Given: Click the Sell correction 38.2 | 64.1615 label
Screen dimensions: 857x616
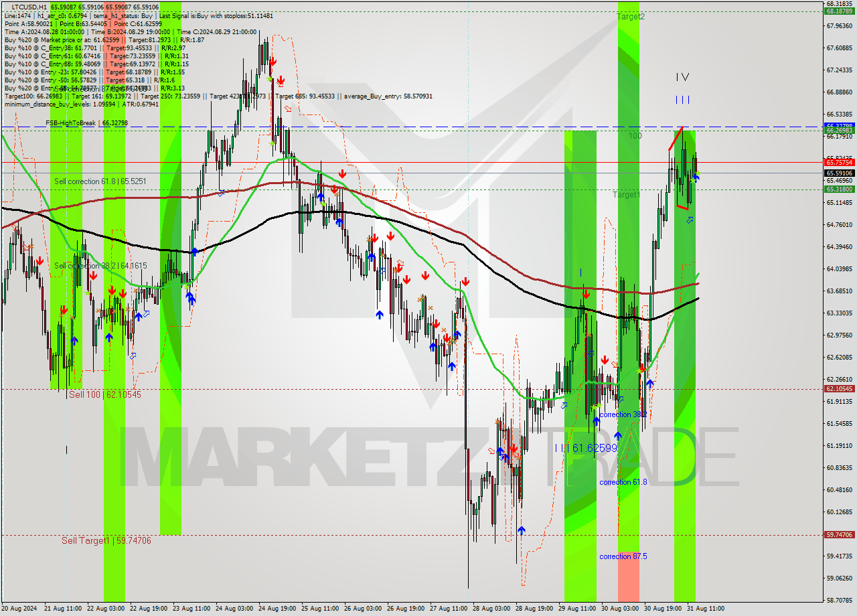Looking at the screenshot, I should coord(100,266).
